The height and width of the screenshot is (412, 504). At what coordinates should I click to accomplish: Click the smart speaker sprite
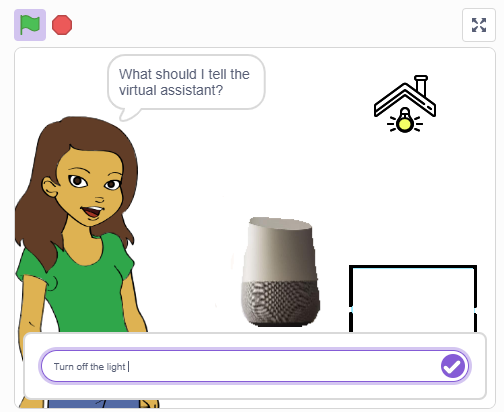click(280, 272)
